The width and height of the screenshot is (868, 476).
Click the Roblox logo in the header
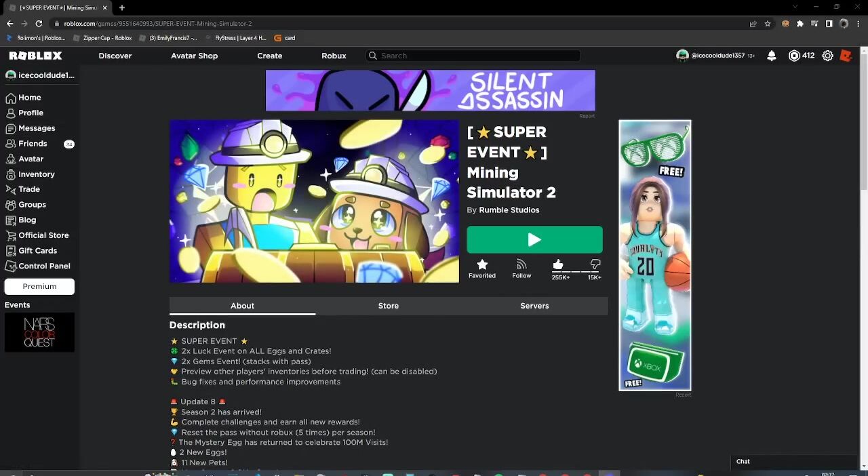pos(35,56)
